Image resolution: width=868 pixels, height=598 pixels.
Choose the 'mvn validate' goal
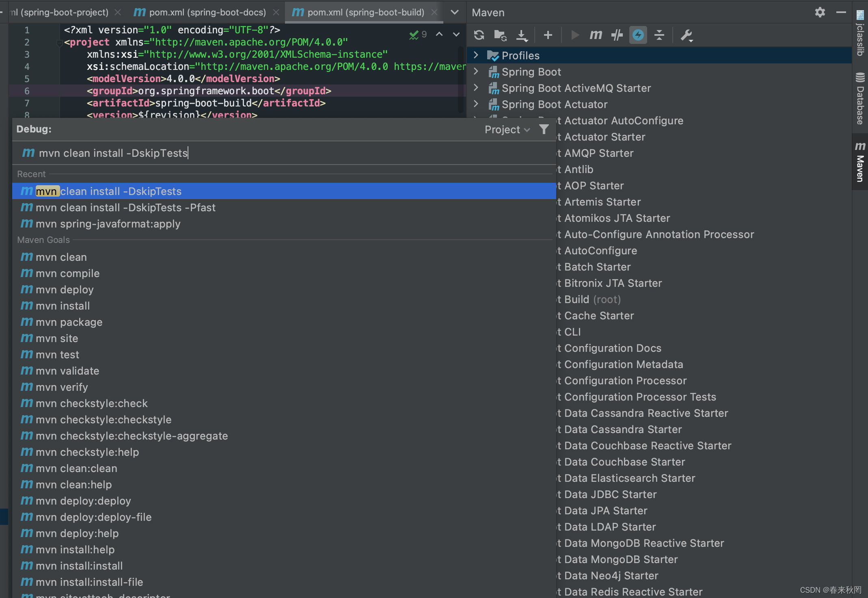point(284,371)
